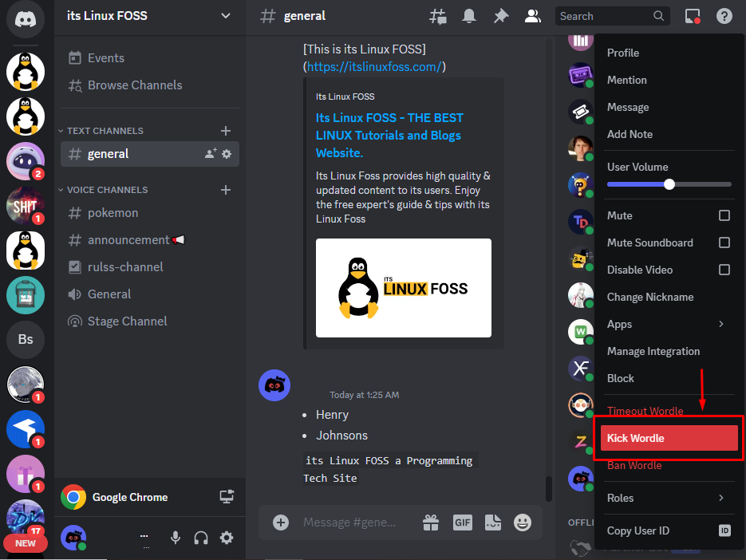Image resolution: width=746 pixels, height=560 pixels.
Task: Open the SHIT server icon
Action: coord(26,206)
